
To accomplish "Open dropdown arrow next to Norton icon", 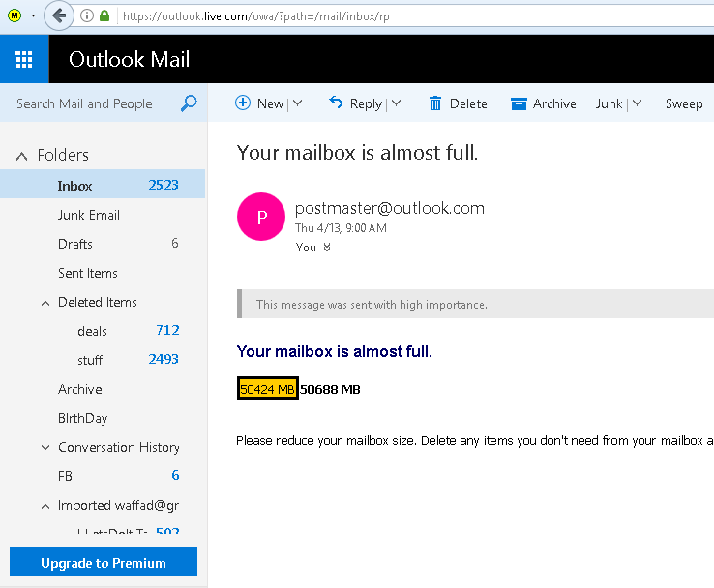I will [33, 15].
